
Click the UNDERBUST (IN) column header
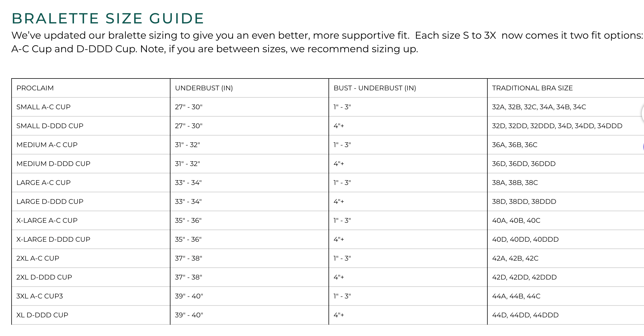click(x=204, y=88)
